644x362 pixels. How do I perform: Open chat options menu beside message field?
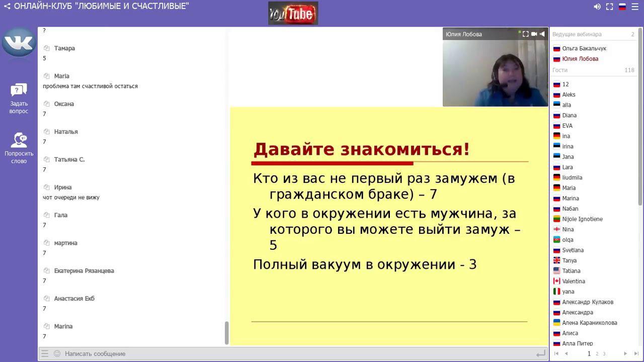[45, 353]
